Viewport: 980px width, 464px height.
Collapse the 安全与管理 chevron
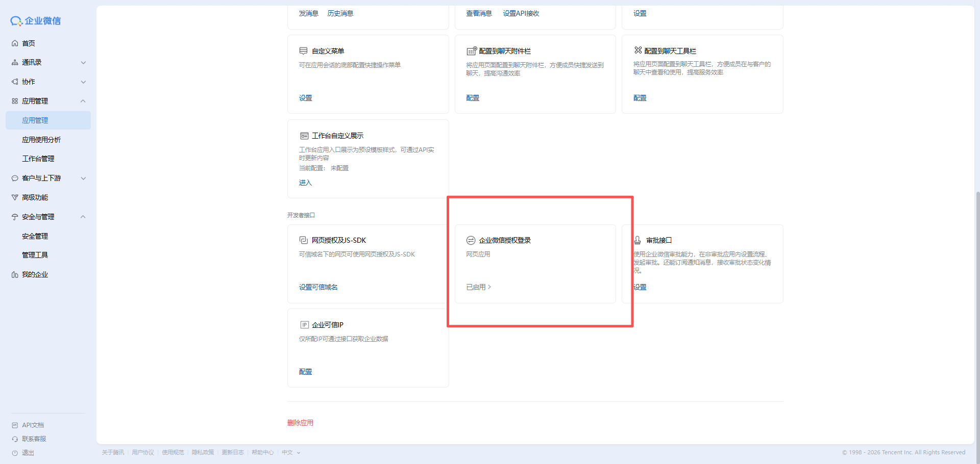coord(83,217)
